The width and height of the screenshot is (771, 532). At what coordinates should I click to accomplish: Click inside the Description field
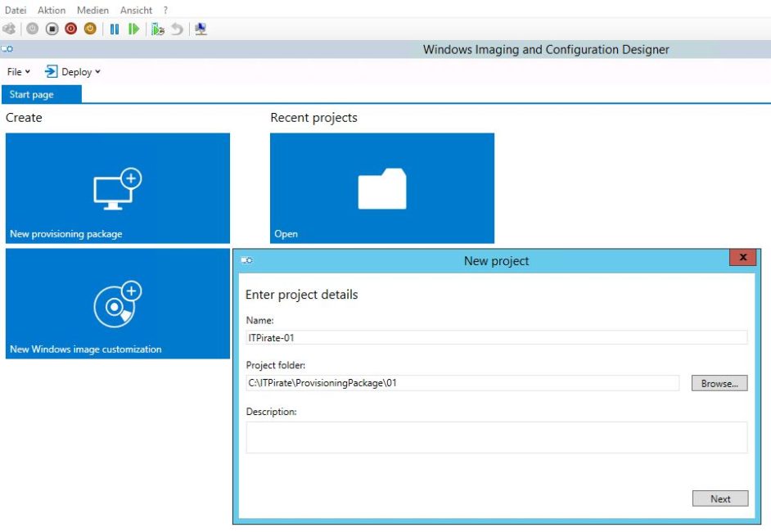(495, 437)
